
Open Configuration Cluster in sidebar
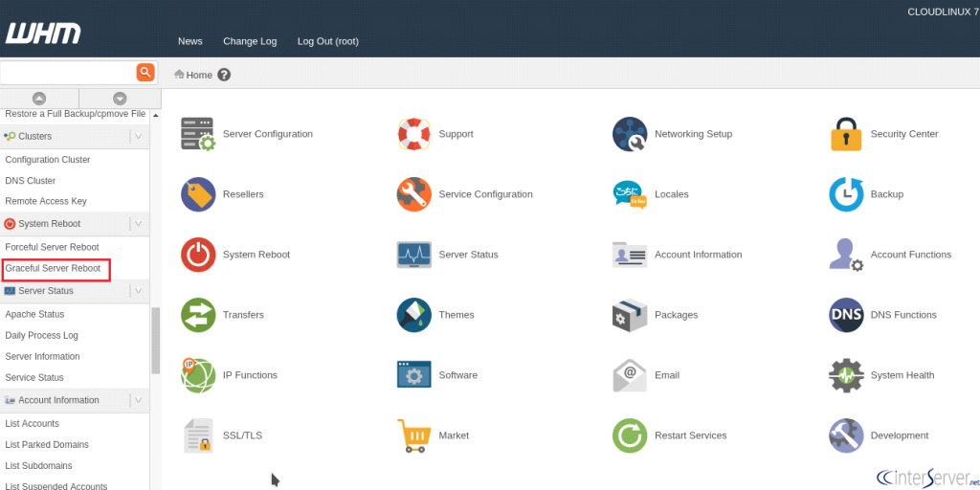[x=48, y=160]
